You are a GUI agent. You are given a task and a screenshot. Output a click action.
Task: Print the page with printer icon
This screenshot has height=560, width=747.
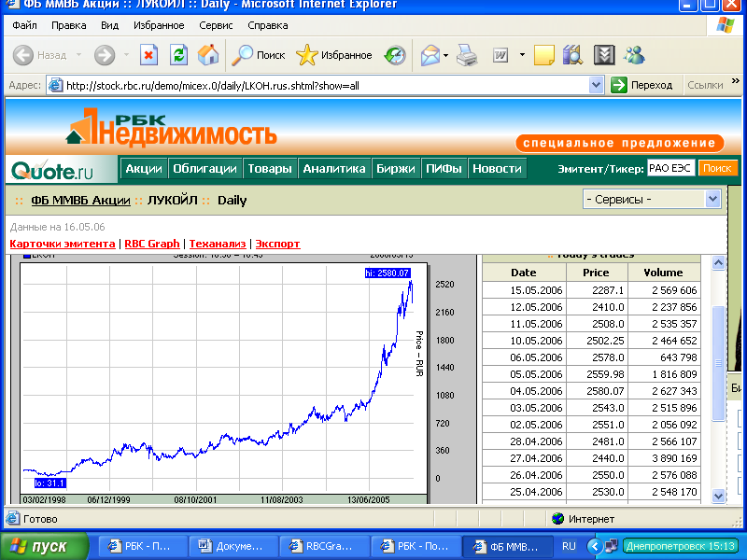(x=467, y=55)
